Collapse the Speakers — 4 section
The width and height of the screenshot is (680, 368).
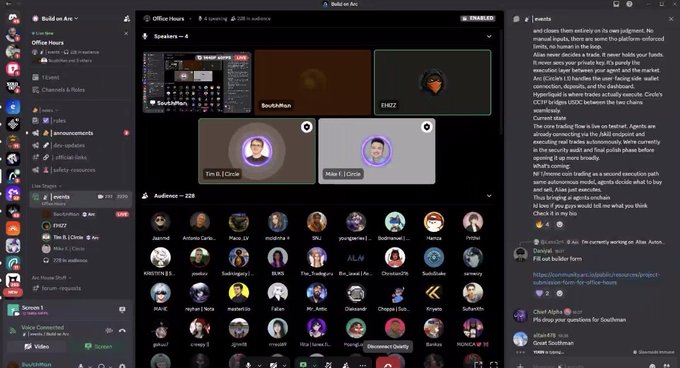click(489, 36)
